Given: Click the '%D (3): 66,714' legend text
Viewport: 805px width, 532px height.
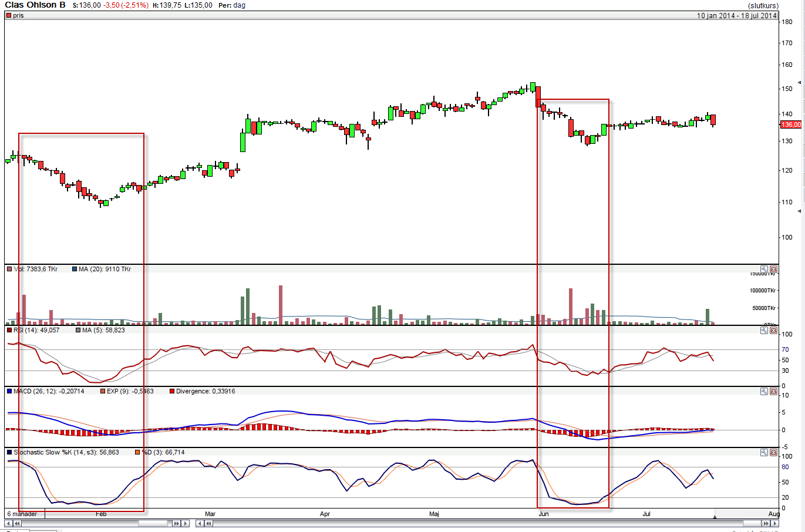Looking at the screenshot, I should (x=163, y=453).
